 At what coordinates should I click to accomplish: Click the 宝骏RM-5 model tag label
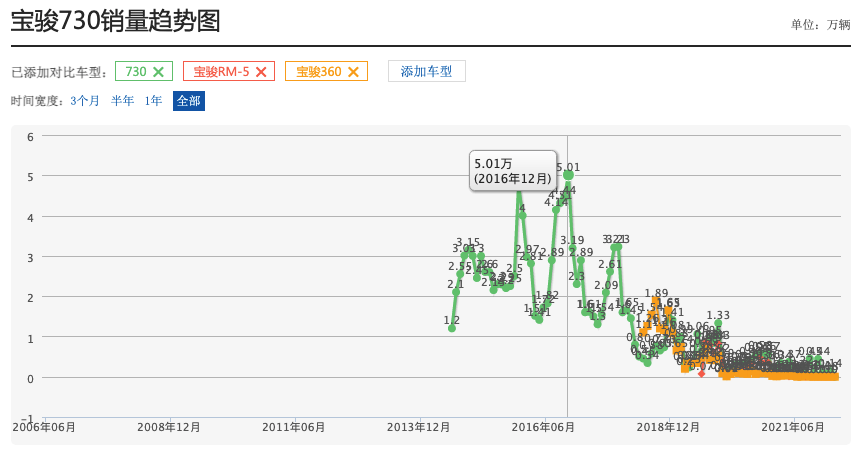click(x=221, y=72)
